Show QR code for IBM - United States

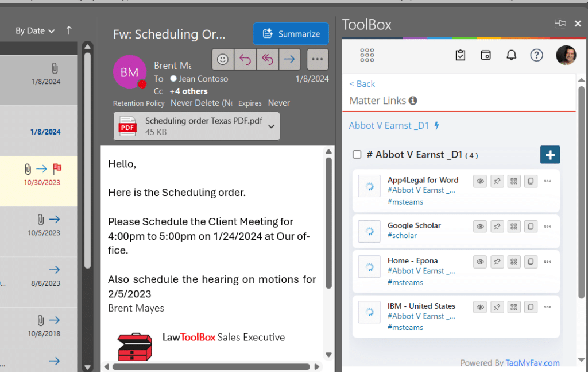coord(514,308)
